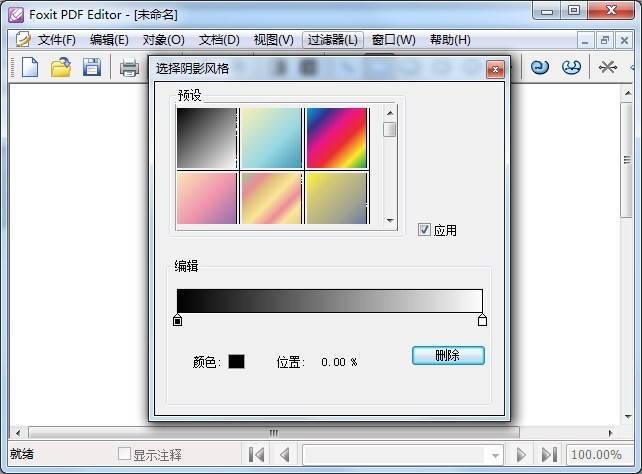
Task: Click the 位置 value 0.00 %
Action: [339, 362]
